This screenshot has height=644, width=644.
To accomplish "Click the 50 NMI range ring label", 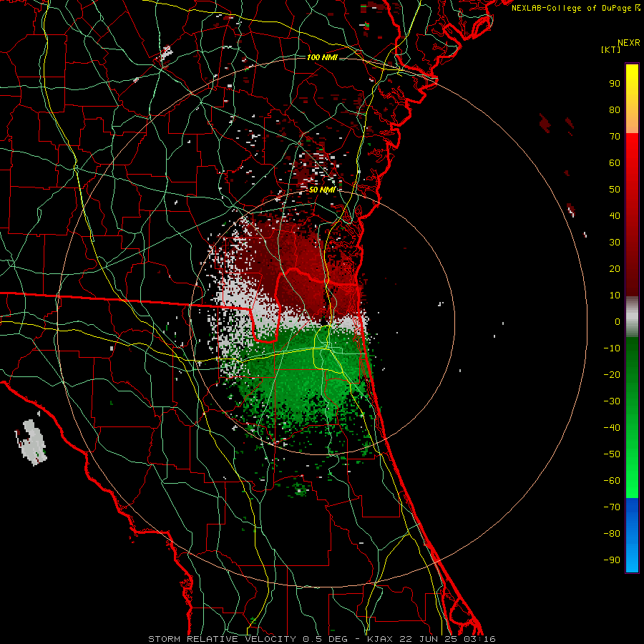I will [322, 190].
